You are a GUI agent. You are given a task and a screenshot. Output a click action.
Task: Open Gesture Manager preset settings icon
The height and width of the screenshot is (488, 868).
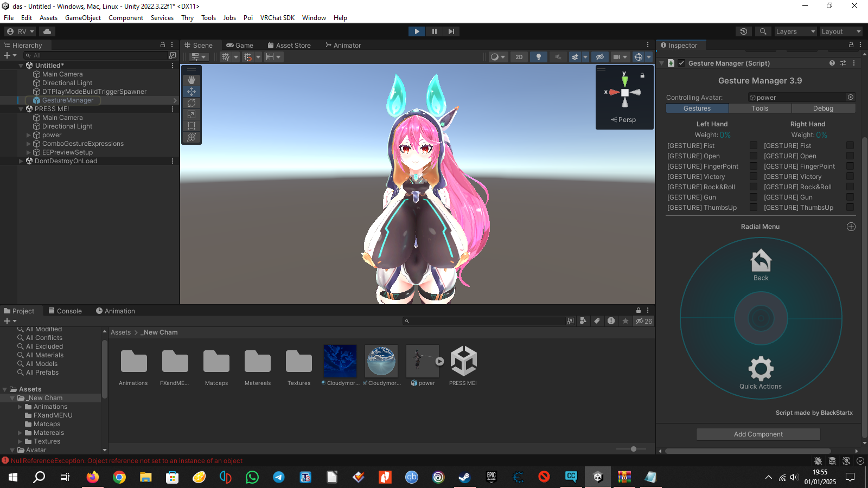843,63
